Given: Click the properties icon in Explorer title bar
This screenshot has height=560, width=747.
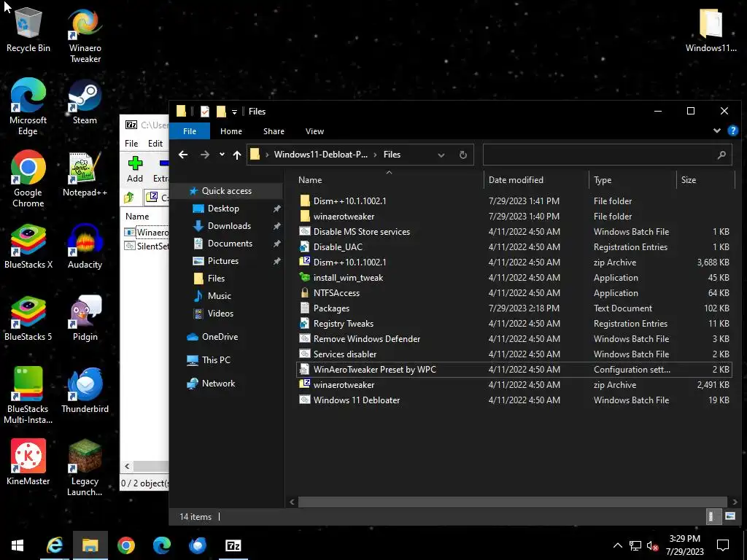Looking at the screenshot, I should coord(205,112).
